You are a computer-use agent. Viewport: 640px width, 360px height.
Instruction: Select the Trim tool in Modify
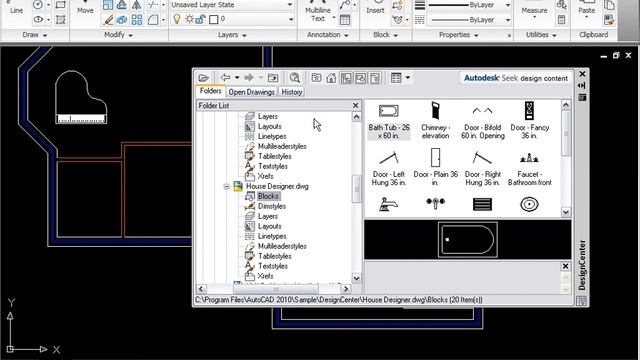click(153, 5)
